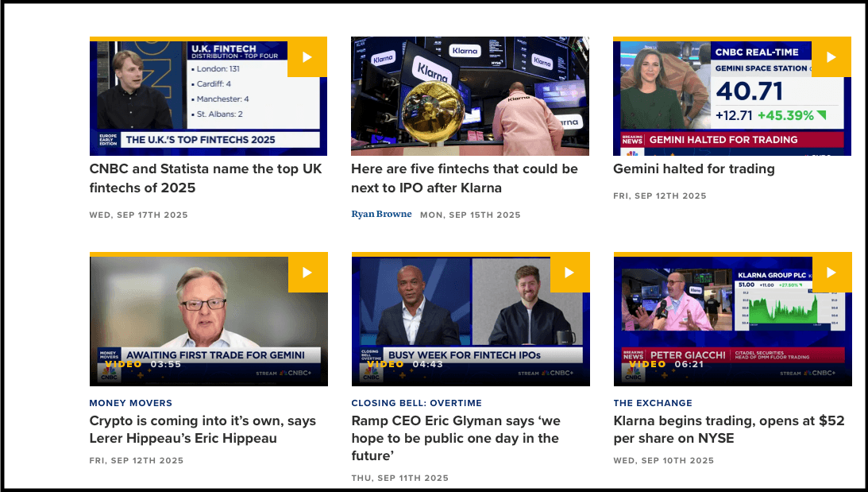Screen dimensions: 868x492
Task: Open author Ryan Browne's page
Action: coord(381,214)
